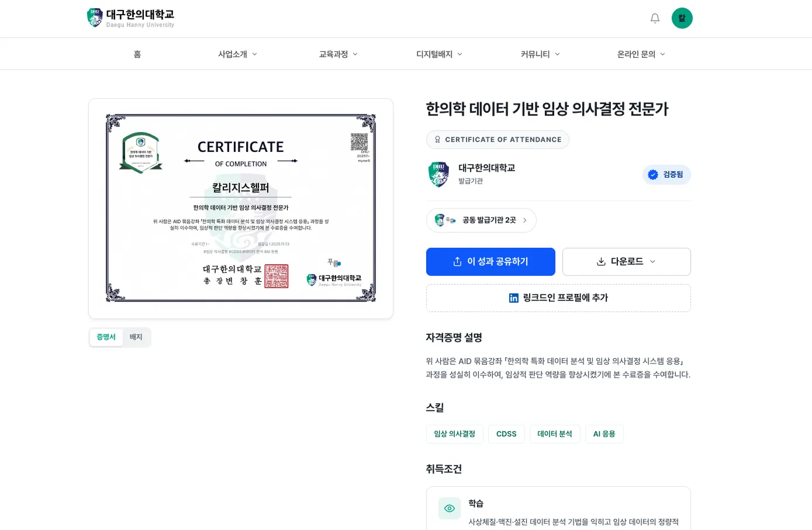The width and height of the screenshot is (812, 530).
Task: Click the blue verified checkmark icon
Action: [653, 175]
